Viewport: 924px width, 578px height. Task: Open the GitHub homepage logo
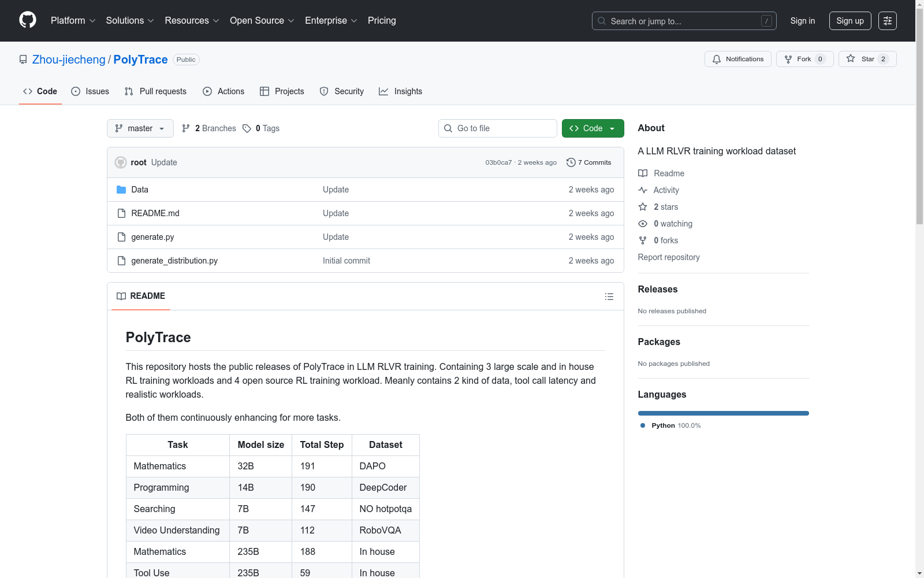28,20
